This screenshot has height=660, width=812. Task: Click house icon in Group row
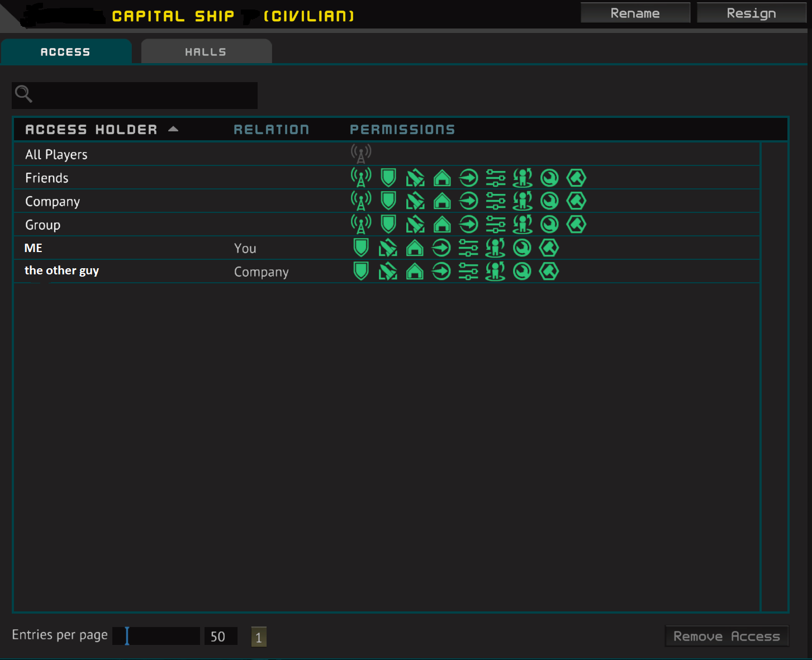[x=442, y=225]
